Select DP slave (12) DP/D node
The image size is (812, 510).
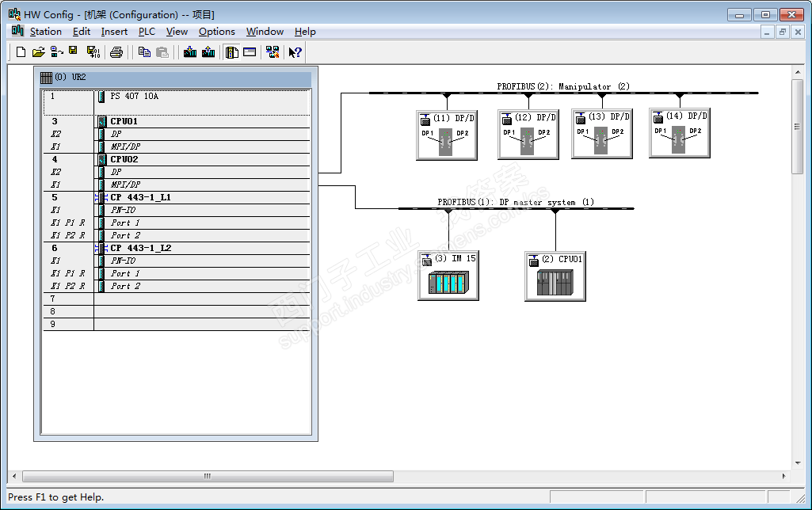coord(528,135)
